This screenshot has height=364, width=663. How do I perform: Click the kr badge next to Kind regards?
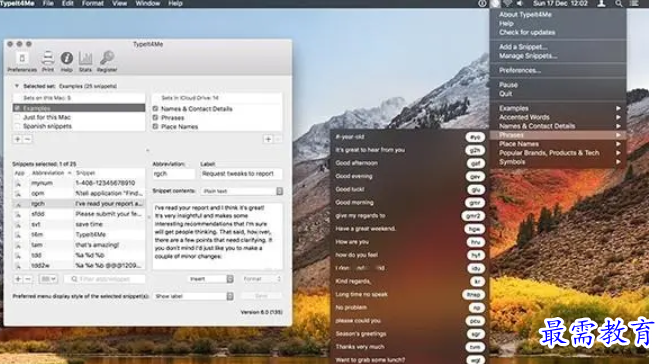coord(477,282)
